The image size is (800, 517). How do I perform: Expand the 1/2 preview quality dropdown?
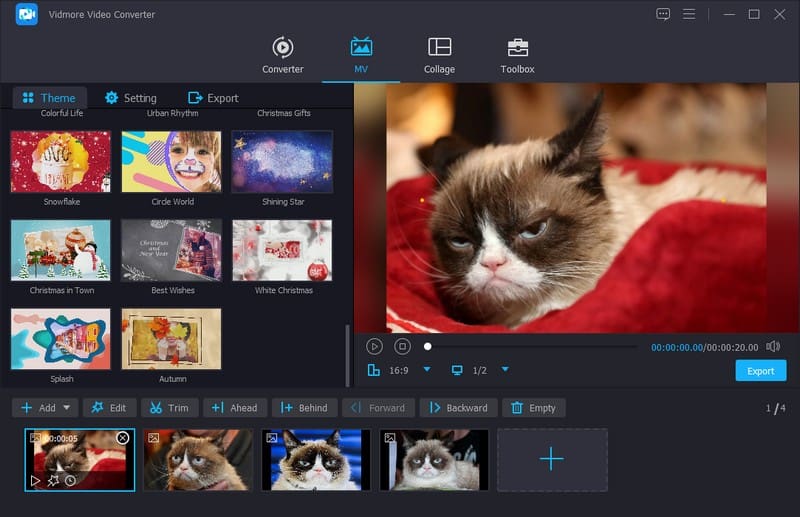[x=505, y=370]
